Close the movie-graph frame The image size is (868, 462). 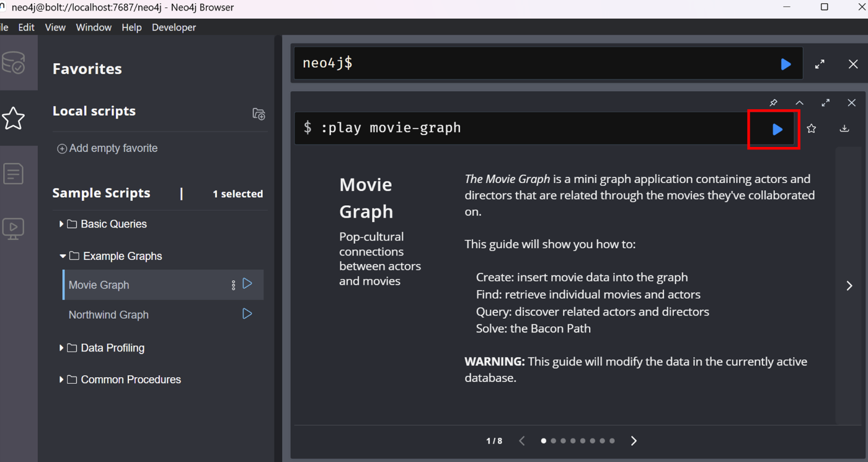(x=851, y=103)
